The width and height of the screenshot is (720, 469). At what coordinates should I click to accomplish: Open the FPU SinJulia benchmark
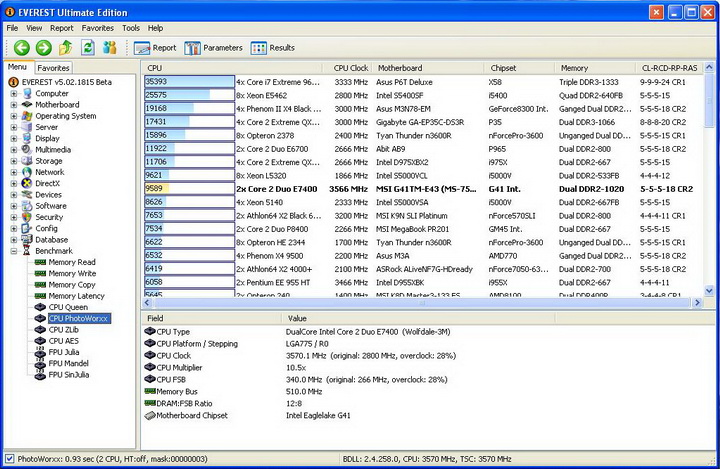[x=68, y=375]
